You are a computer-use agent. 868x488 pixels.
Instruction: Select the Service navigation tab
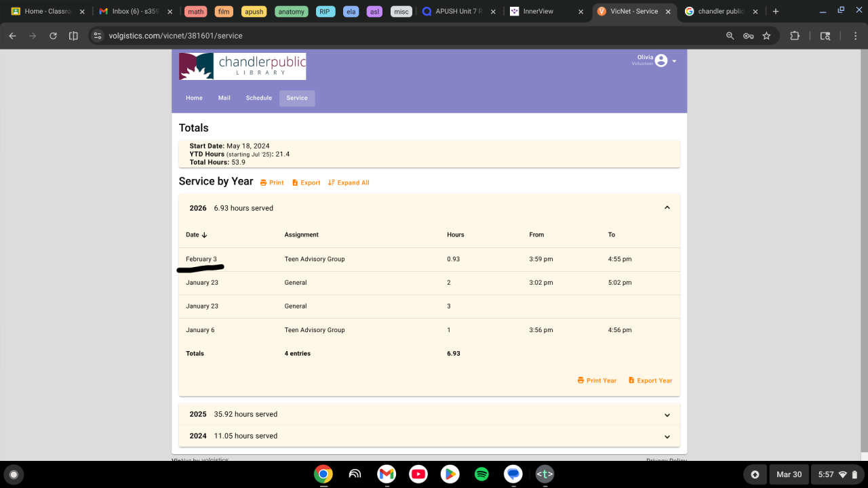click(297, 98)
